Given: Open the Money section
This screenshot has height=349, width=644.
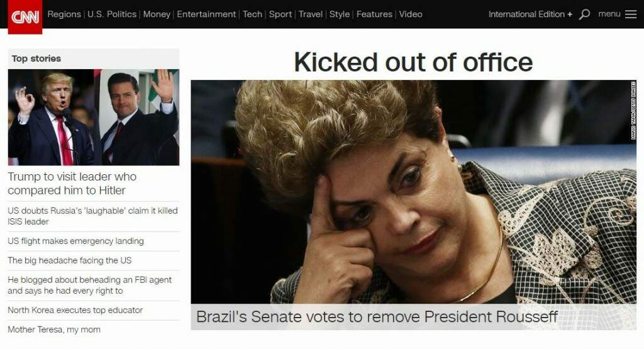Looking at the screenshot, I should coord(157,14).
